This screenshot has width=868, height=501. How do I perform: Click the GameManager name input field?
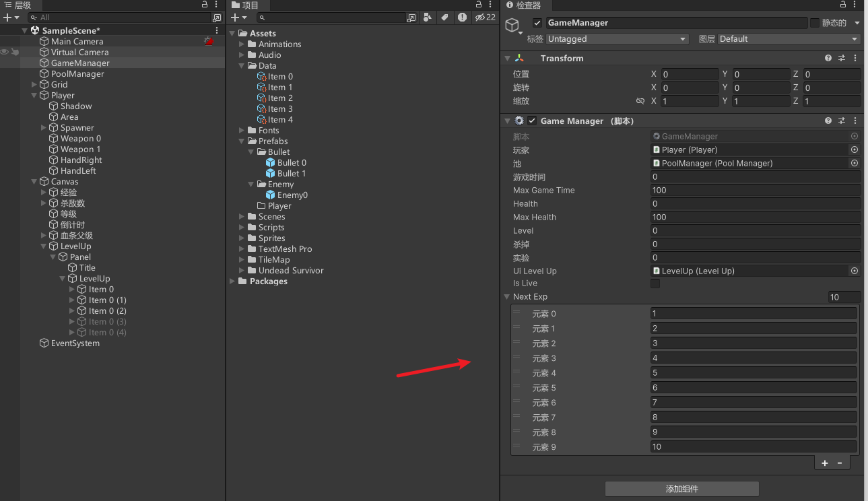coord(676,23)
